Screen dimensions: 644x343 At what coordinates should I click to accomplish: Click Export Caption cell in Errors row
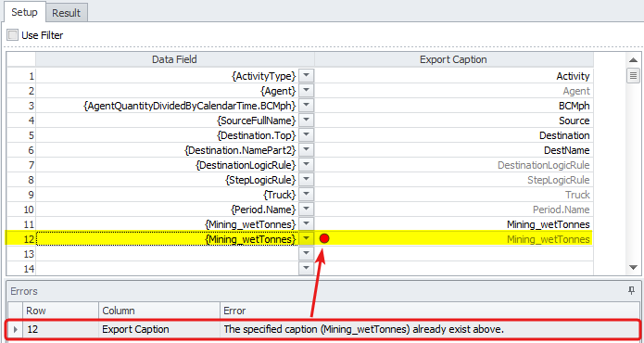point(159,329)
